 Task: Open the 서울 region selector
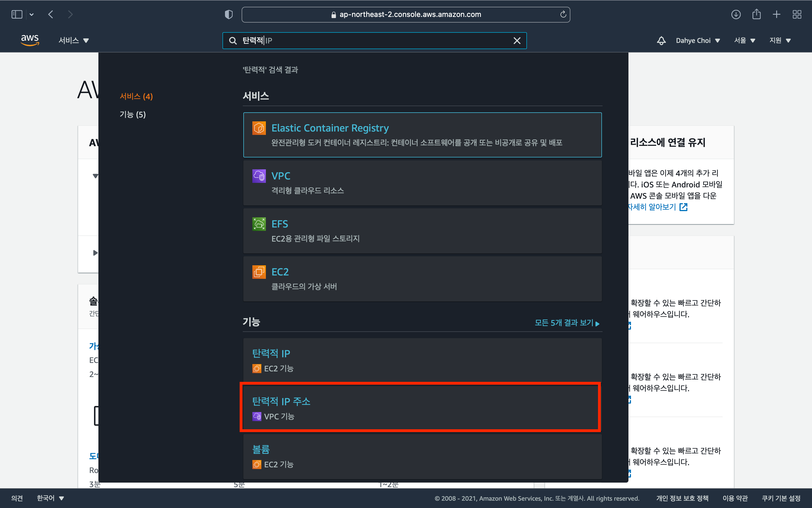coord(744,41)
